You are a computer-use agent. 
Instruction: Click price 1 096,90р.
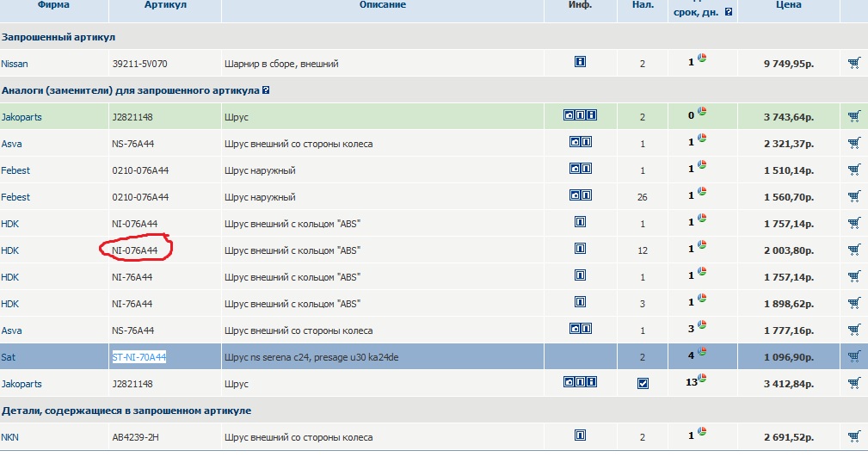tap(789, 357)
